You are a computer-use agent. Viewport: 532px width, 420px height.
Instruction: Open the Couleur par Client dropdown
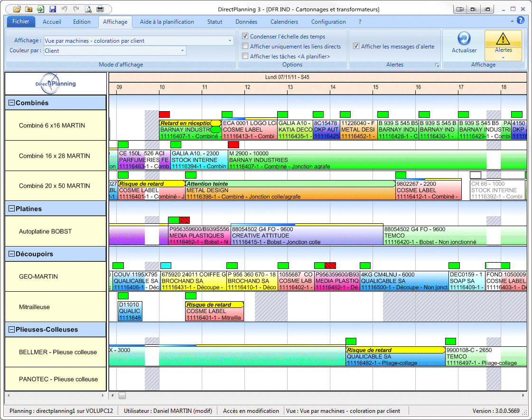tap(182, 50)
